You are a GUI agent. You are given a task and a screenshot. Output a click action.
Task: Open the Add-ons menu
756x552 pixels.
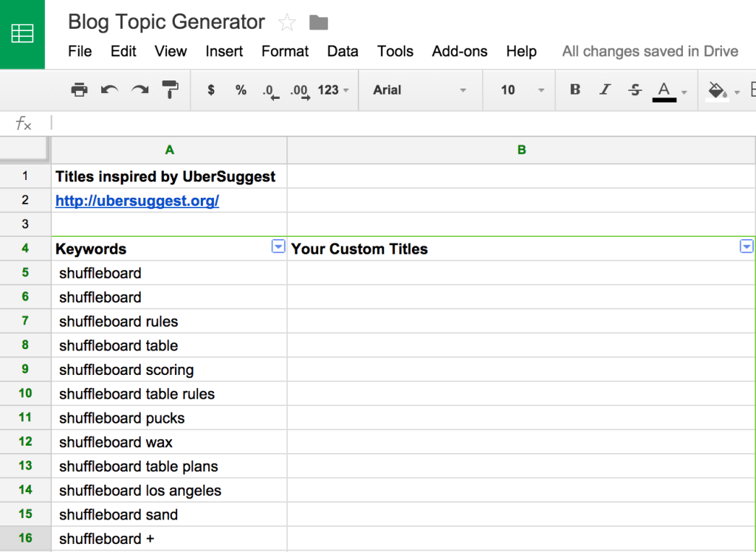[x=459, y=51]
